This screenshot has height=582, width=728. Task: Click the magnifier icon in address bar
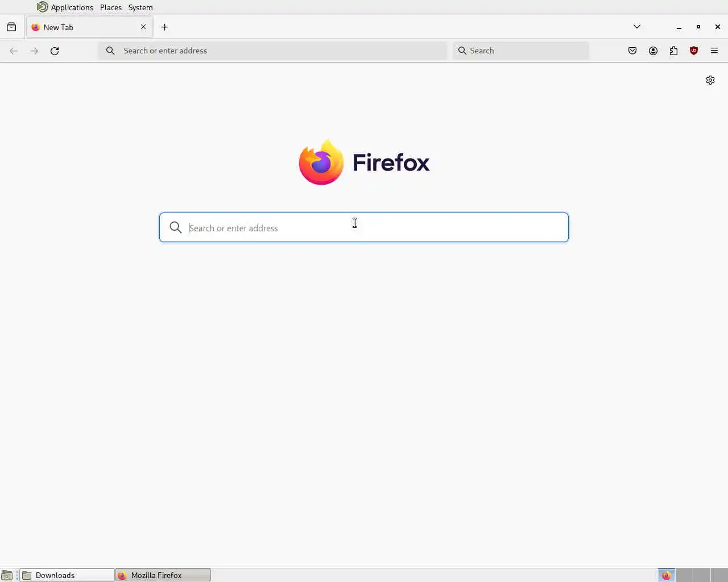coord(110,51)
